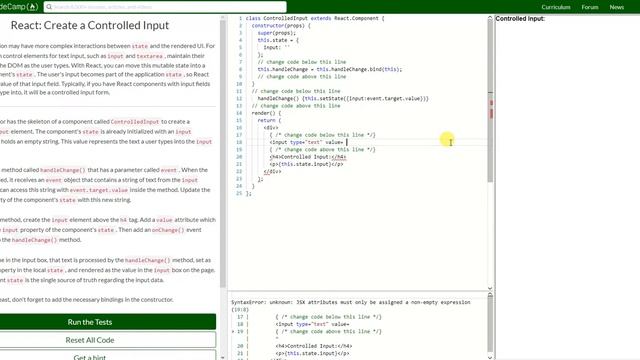The height and width of the screenshot is (360, 640).
Task: Click the 'event.target.value' code term in instructions
Action: point(99,190)
